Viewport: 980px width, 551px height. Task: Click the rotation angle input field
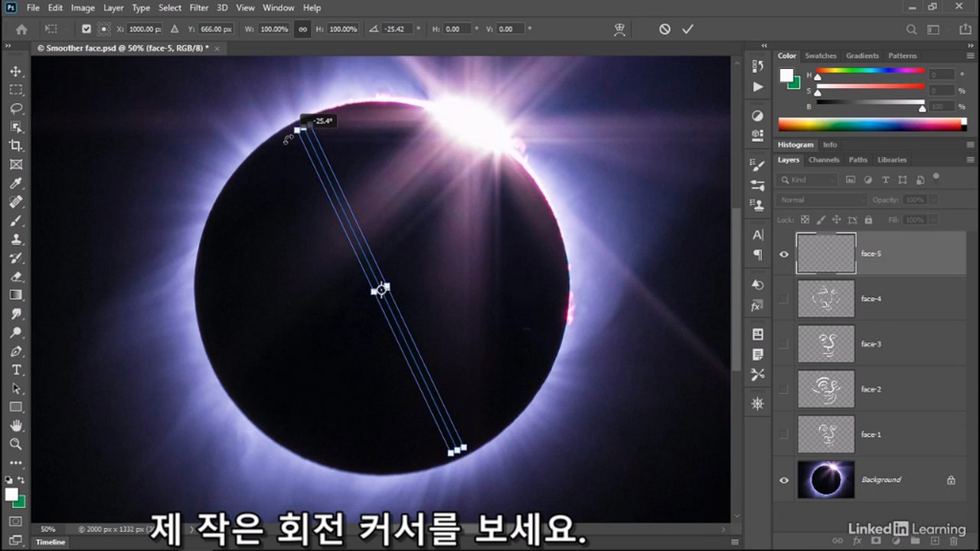pyautogui.click(x=398, y=29)
